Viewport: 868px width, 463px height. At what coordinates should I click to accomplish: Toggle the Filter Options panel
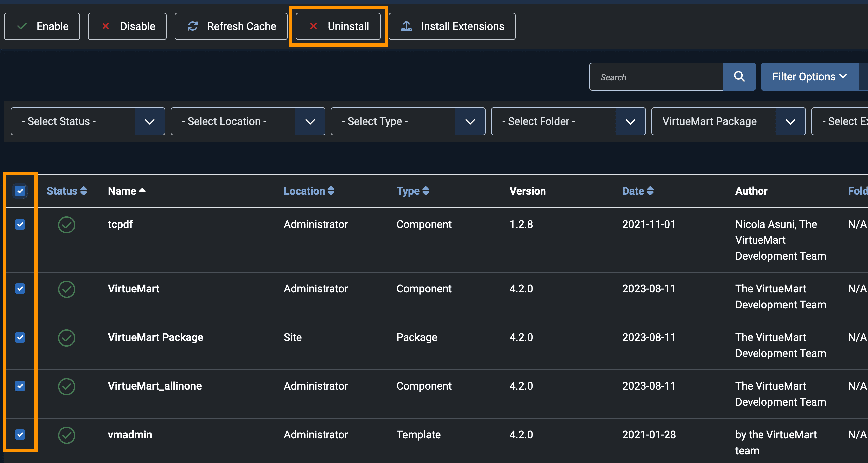point(809,77)
